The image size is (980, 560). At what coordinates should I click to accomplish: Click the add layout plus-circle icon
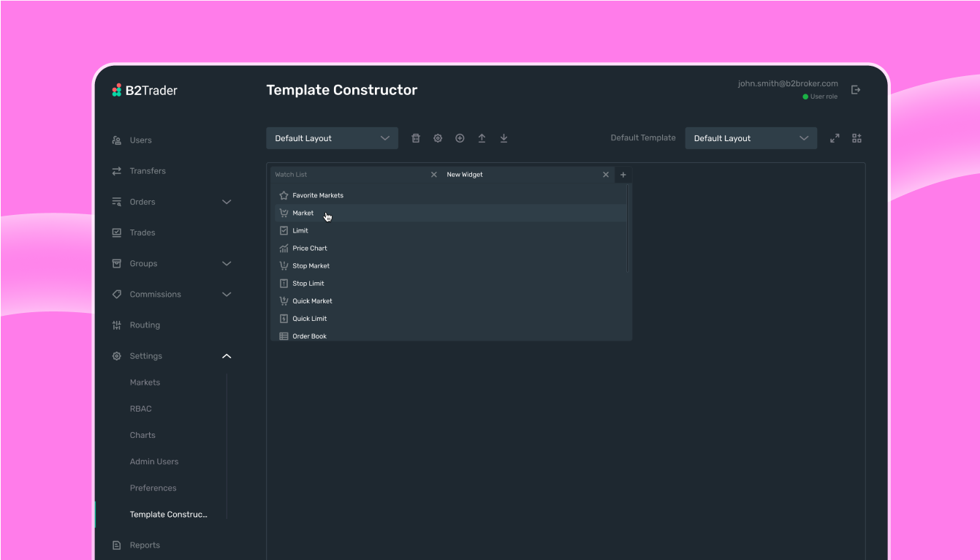460,138
